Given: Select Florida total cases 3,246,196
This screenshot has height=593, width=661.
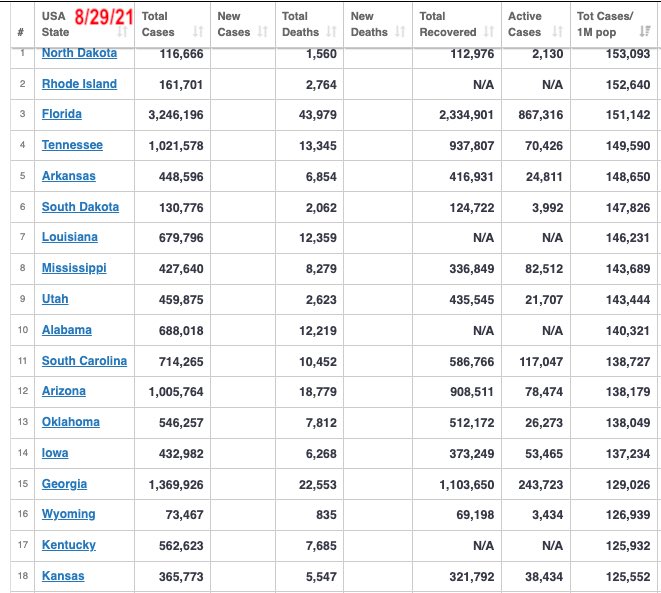Looking at the screenshot, I should 176,115.
